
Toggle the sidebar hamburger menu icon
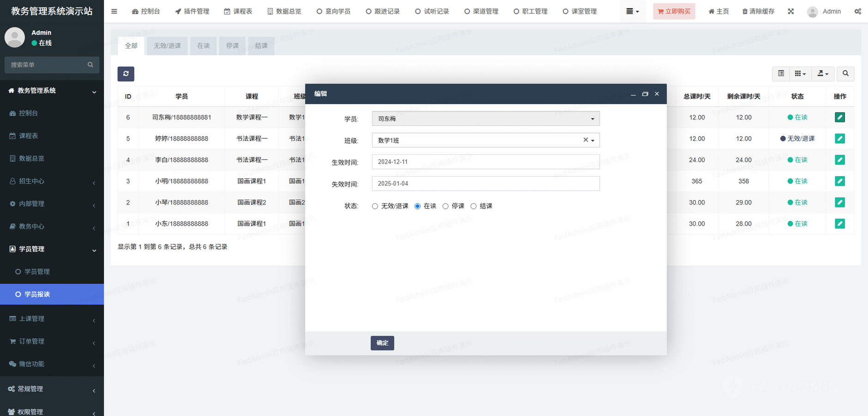pos(114,12)
